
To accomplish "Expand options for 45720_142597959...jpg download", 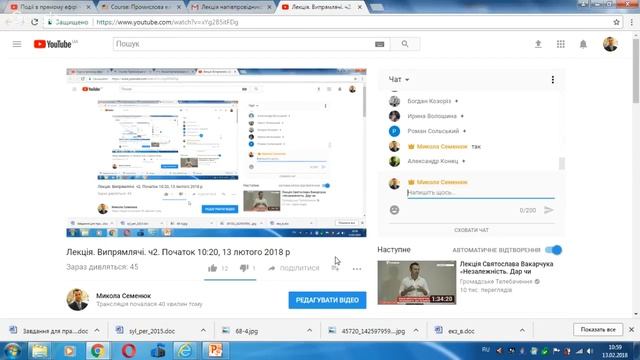I will (416, 330).
